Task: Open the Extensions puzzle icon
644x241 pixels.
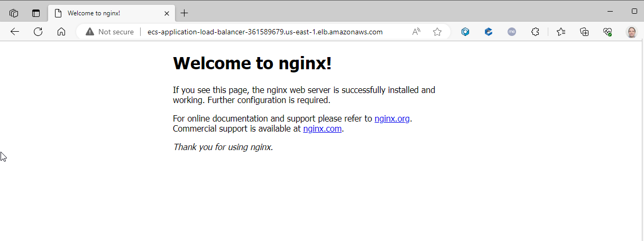Action: [535, 32]
